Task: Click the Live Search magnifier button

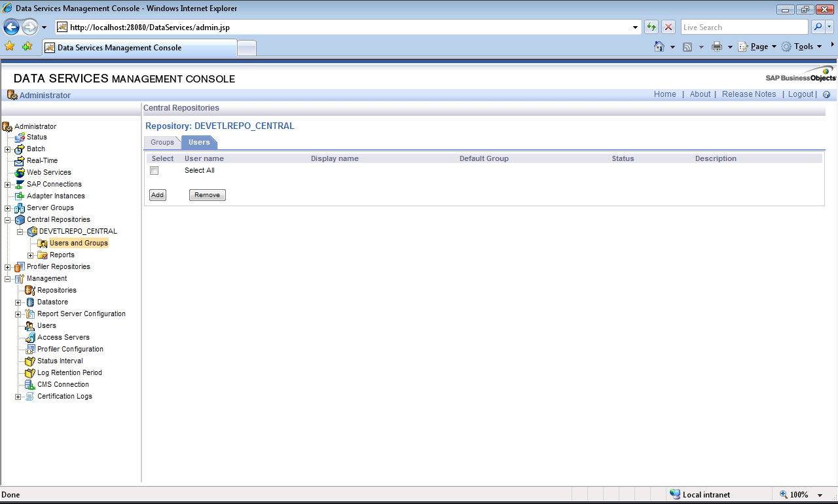Action: pos(818,27)
